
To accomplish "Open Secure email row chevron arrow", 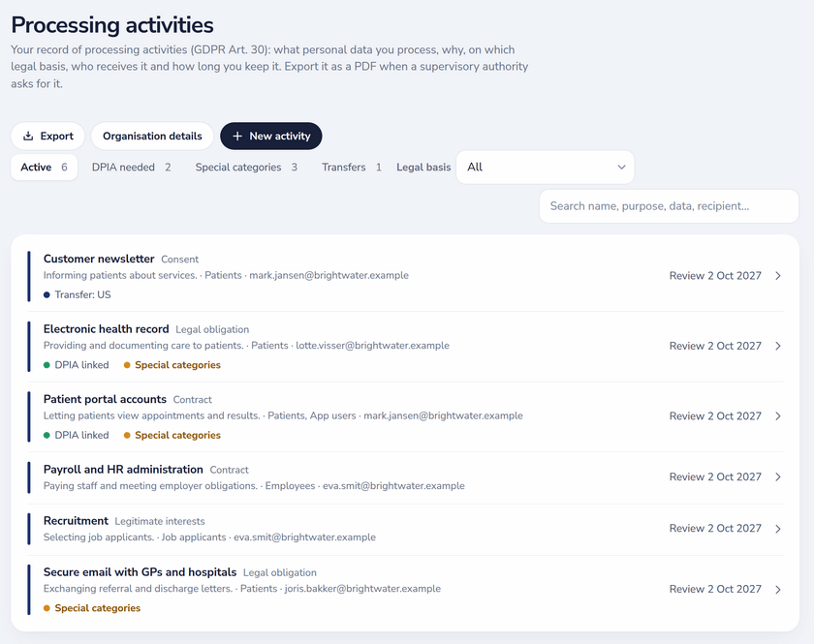I will point(777,589).
